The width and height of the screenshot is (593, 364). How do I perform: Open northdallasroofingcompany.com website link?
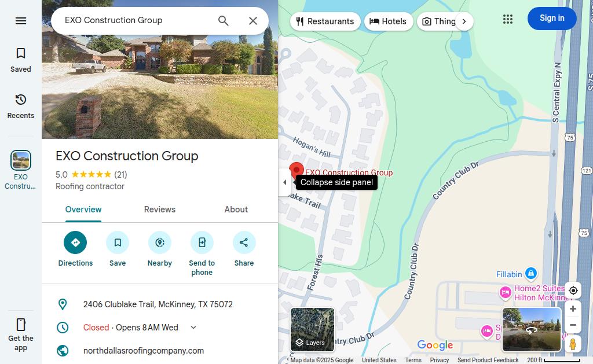pyautogui.click(x=144, y=351)
